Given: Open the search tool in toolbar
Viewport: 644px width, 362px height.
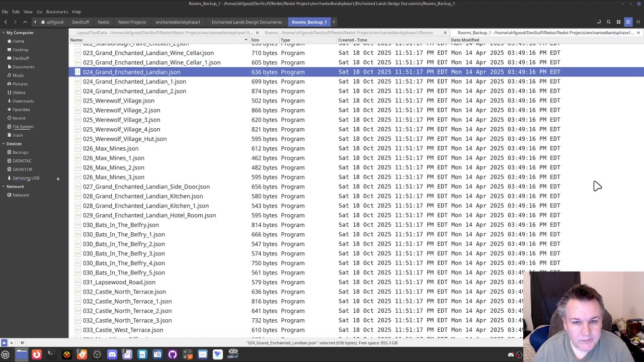Looking at the screenshot, I should coord(608,22).
